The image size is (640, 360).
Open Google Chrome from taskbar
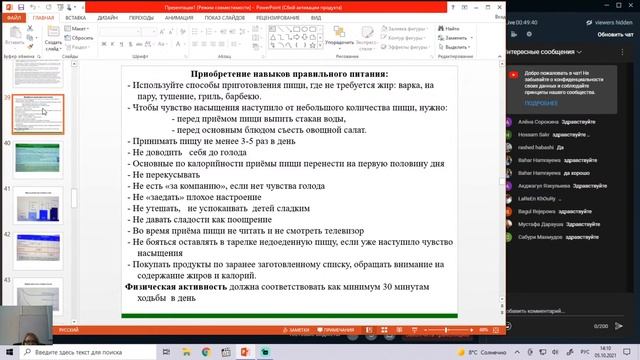point(205,352)
